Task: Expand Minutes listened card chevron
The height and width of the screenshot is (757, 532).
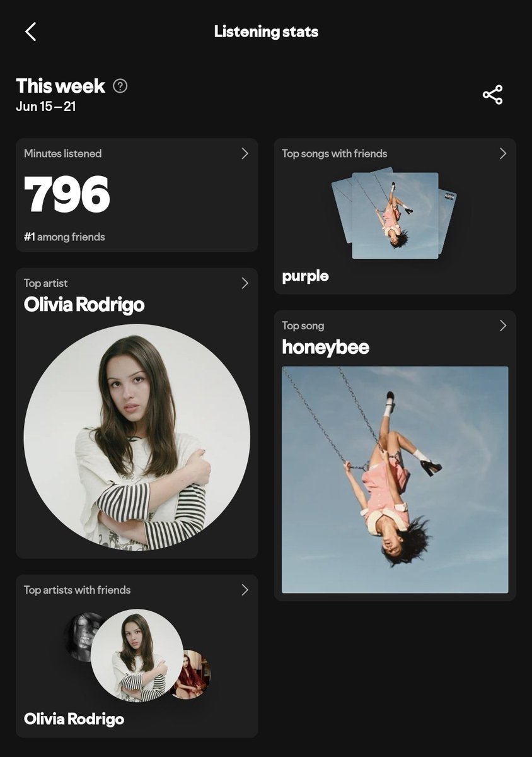Action: coord(245,153)
